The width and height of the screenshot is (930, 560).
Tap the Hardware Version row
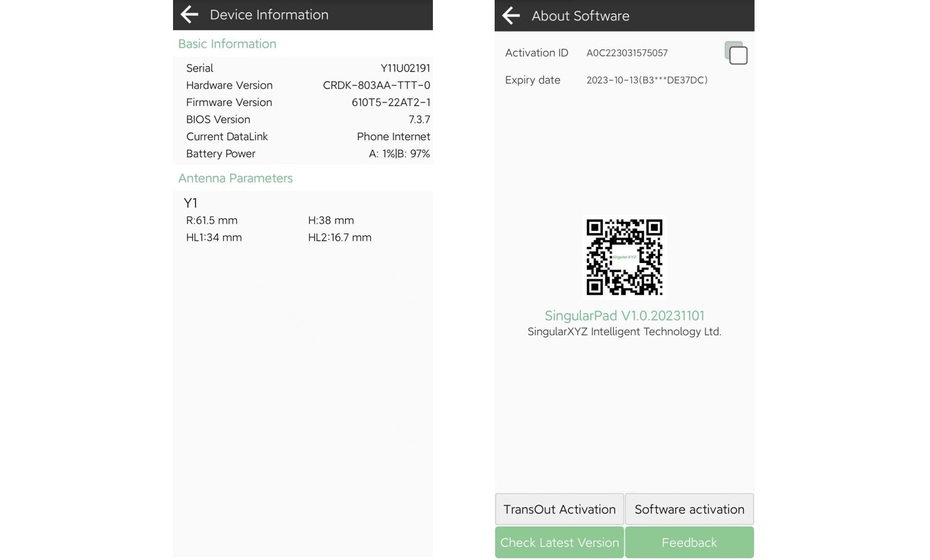click(x=303, y=85)
